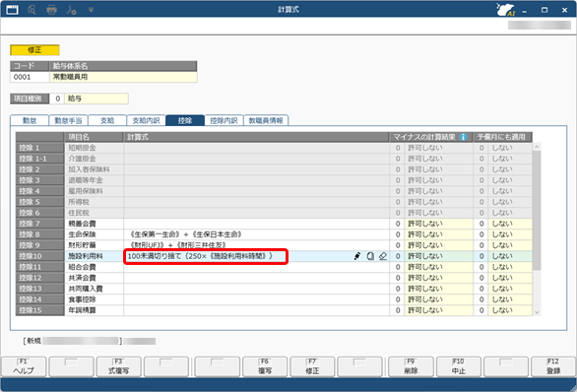Viewport: 577px width, 392px height.
Task: Switch to the 支給 tab
Action: pos(107,120)
